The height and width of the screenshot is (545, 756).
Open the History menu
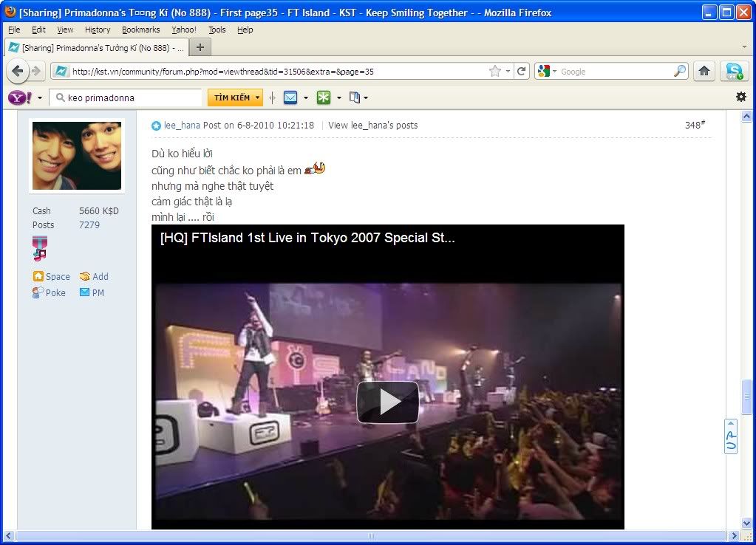98,30
